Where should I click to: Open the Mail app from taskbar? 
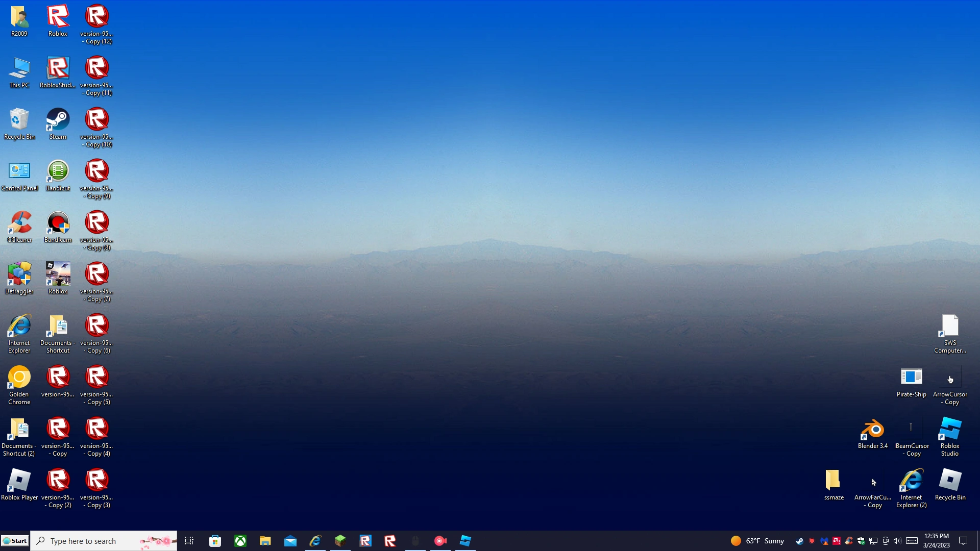(290, 541)
